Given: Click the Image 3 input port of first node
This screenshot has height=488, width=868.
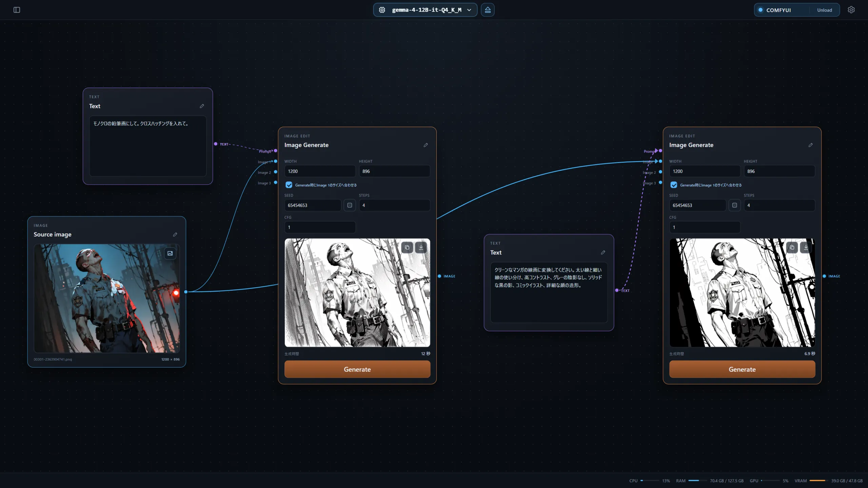Looking at the screenshot, I should [x=276, y=183].
